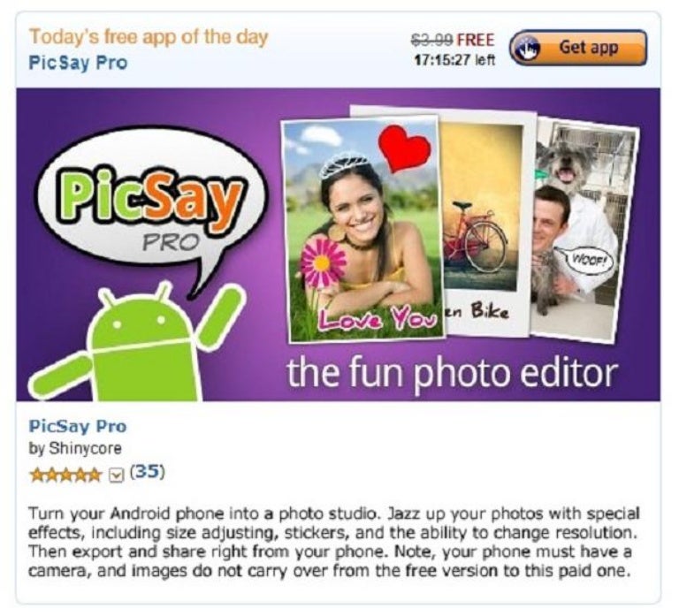Click the orange Get app button
Viewport: 679px width, 616px height.
pyautogui.click(x=578, y=48)
